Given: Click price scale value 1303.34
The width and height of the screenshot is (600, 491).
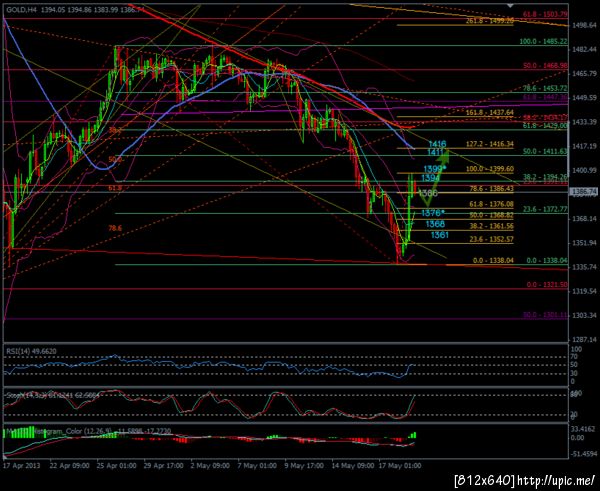Looking at the screenshot, I should tap(584, 315).
